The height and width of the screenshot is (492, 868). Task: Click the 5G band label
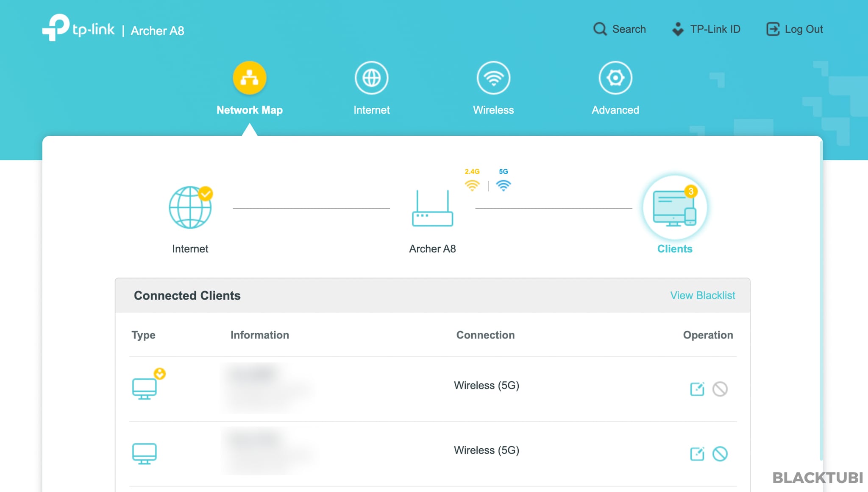pyautogui.click(x=503, y=171)
